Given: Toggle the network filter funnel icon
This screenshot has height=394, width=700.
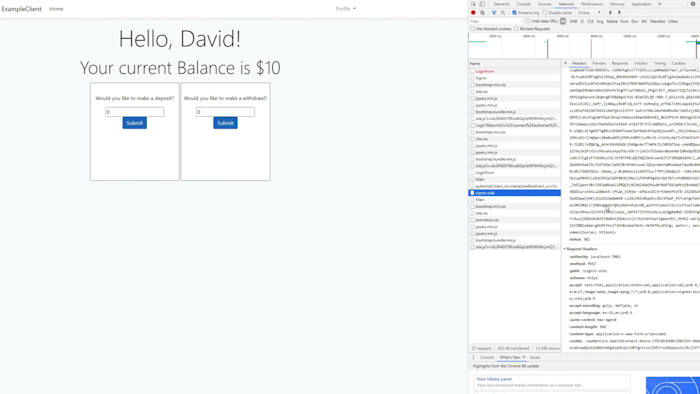Looking at the screenshot, I should tap(494, 12).
